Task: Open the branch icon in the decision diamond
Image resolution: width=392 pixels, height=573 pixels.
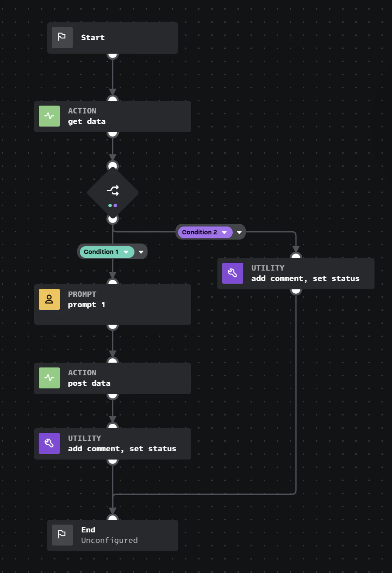Action: pyautogui.click(x=113, y=190)
